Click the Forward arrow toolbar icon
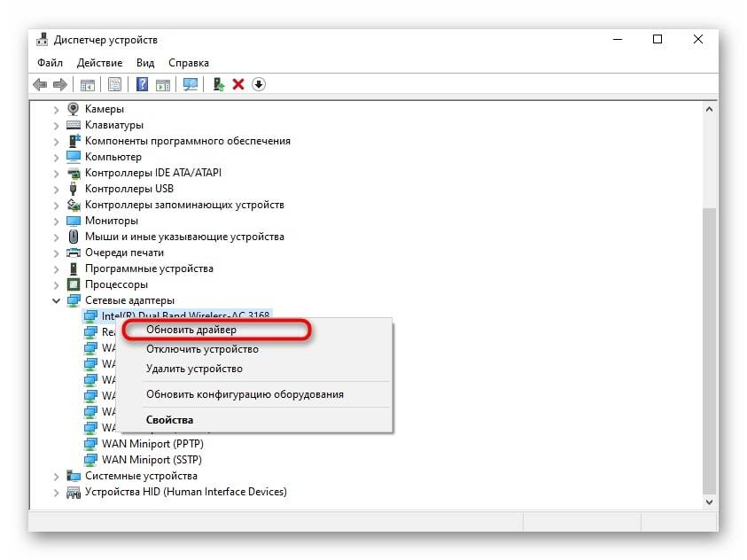This screenshot has height=560, width=747. (x=60, y=84)
